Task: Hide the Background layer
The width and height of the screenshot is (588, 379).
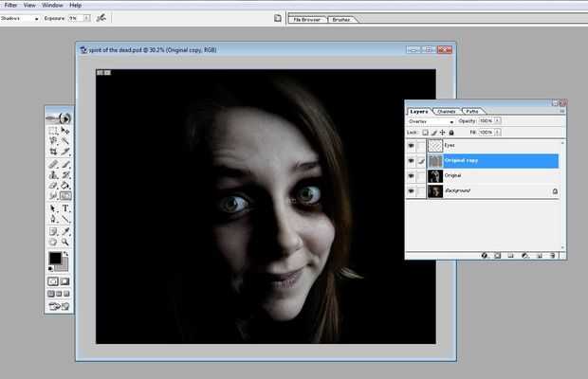Action: (x=412, y=191)
